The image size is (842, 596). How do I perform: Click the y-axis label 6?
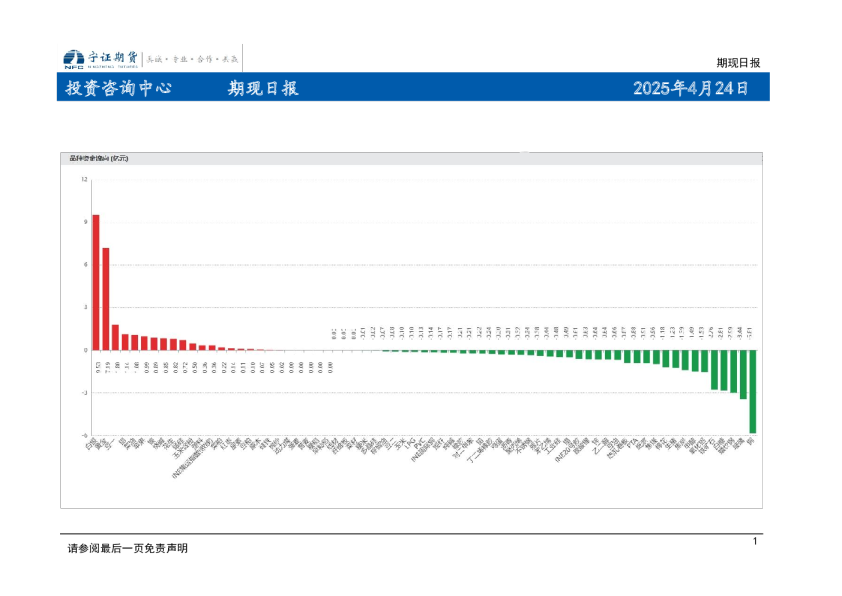coord(86,265)
